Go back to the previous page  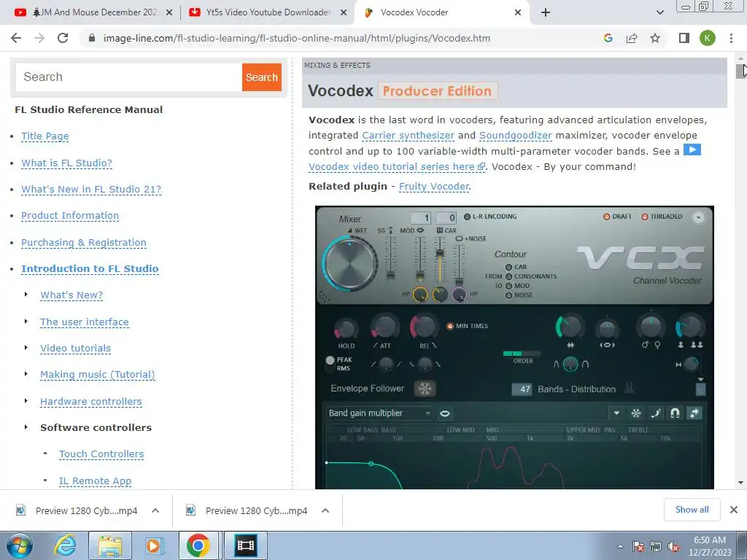[x=16, y=38]
